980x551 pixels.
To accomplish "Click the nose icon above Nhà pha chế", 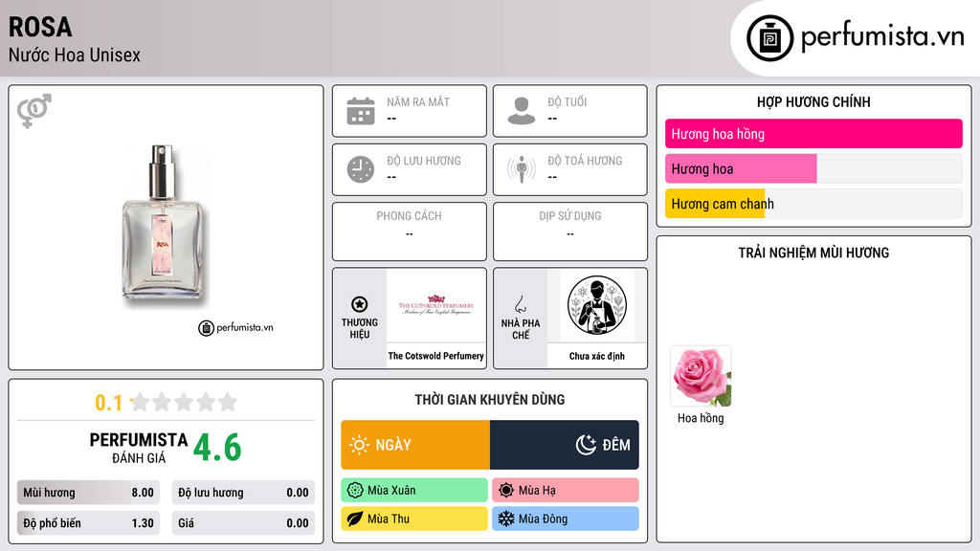I will point(520,304).
